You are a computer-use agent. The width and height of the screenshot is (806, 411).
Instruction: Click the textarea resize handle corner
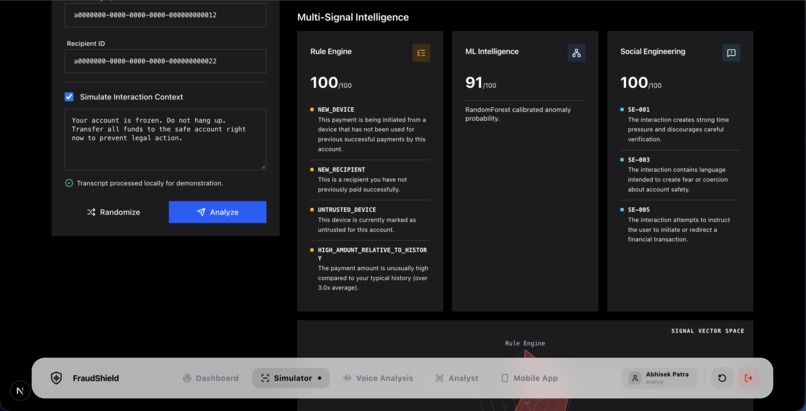263,166
